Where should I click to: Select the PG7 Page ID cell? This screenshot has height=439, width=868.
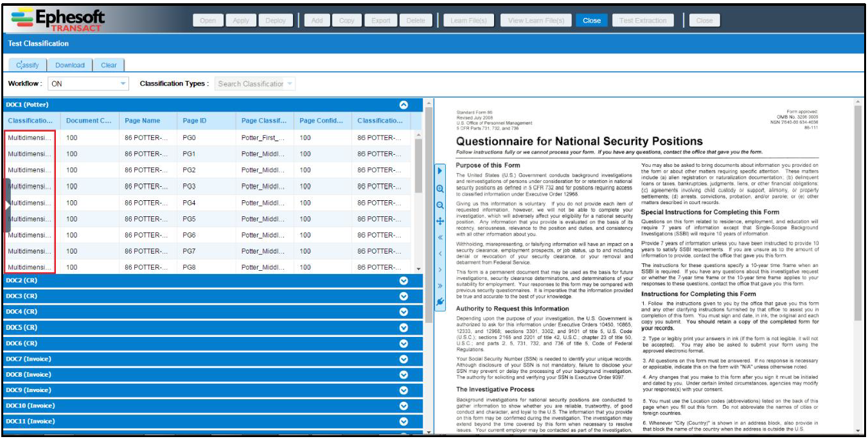click(x=206, y=251)
